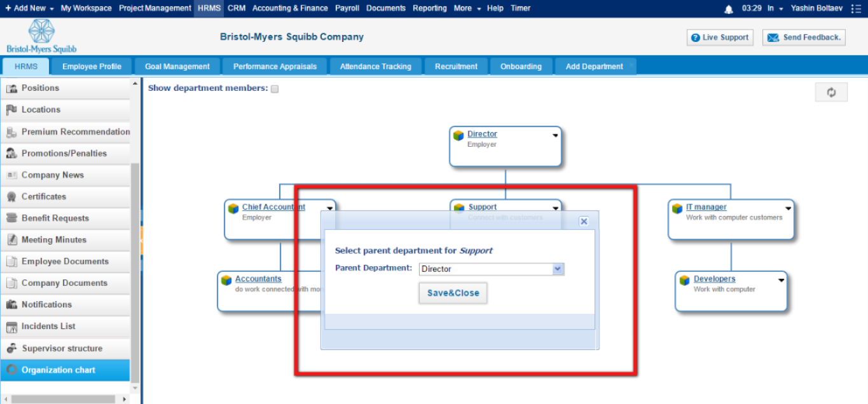Open the Support department link
868x404 pixels.
(483, 207)
